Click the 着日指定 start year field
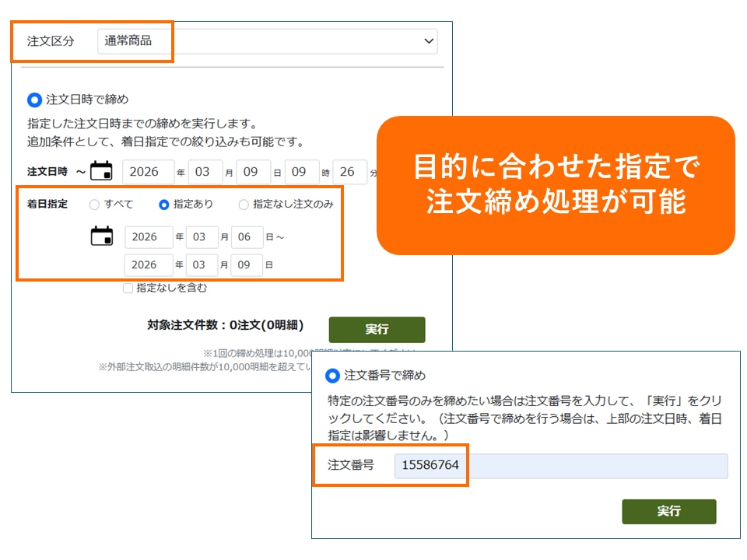 point(148,236)
